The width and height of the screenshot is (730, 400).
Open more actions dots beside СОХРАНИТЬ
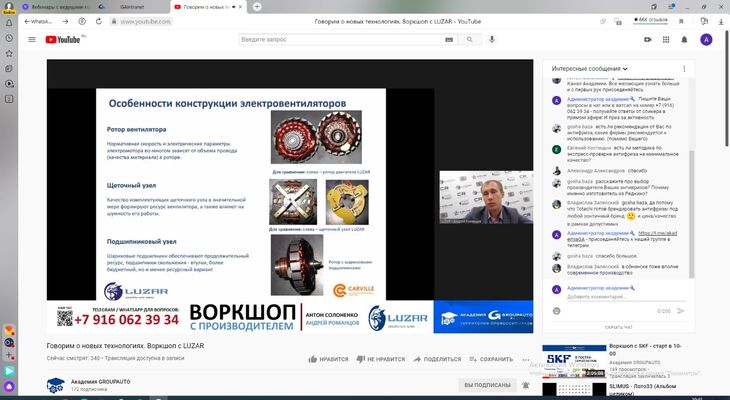click(526, 359)
